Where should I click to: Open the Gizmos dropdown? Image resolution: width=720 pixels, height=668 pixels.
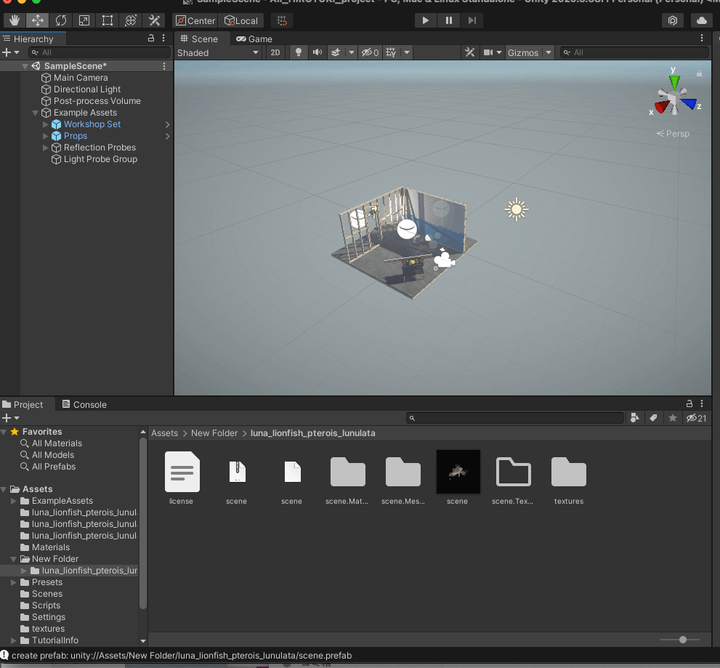[x=529, y=53]
